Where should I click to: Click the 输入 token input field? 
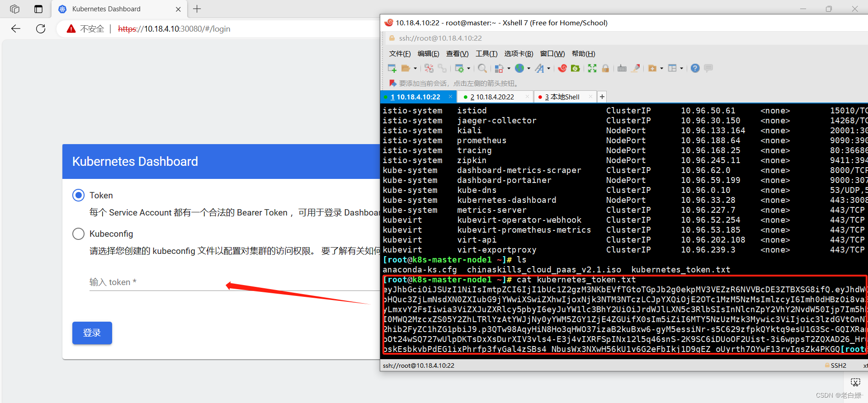[x=235, y=282]
